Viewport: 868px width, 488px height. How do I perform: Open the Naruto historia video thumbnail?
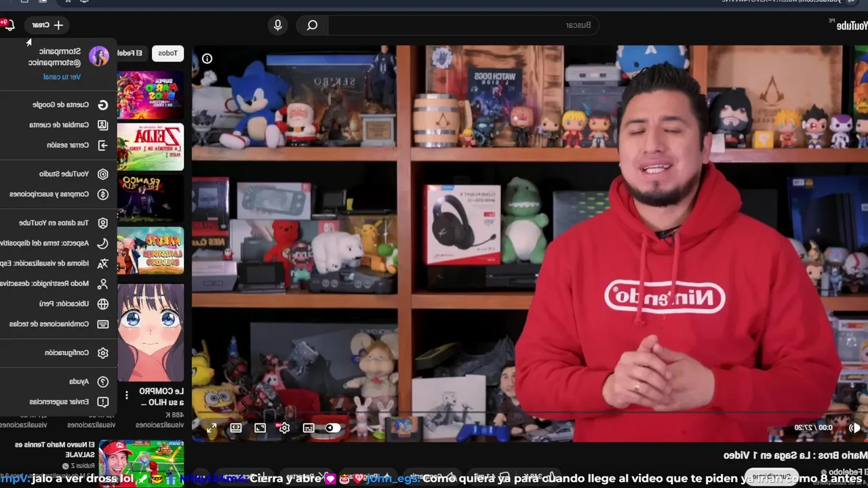[151, 250]
